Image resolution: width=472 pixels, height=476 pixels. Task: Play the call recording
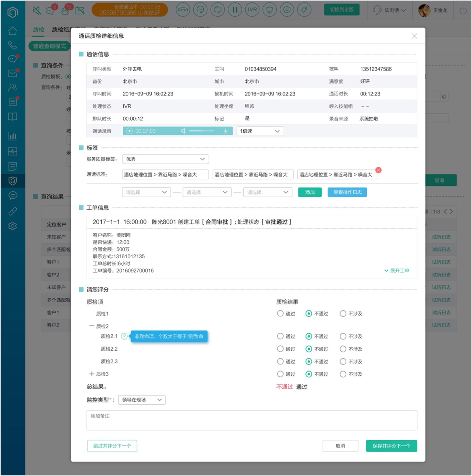[129, 131]
